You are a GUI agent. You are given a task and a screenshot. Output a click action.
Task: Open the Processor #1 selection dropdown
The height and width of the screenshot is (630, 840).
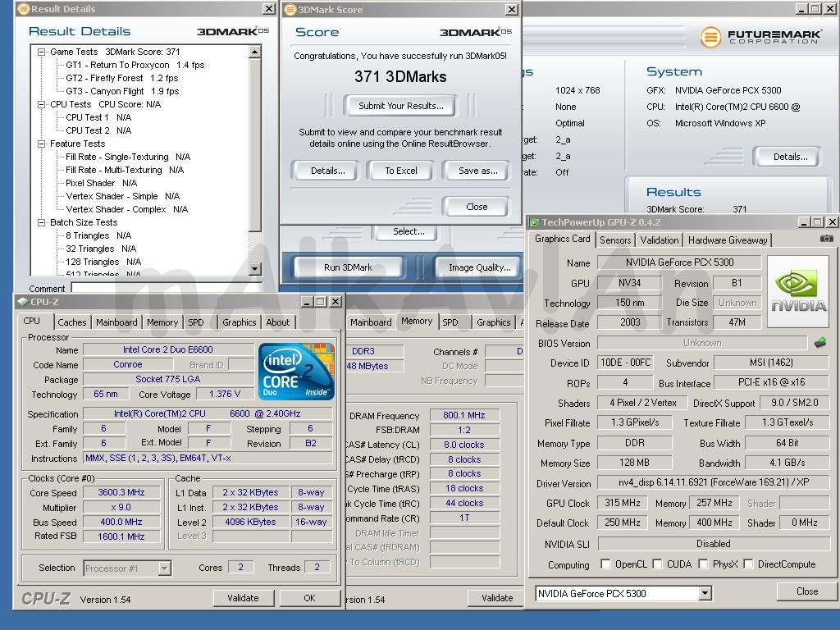164,568
